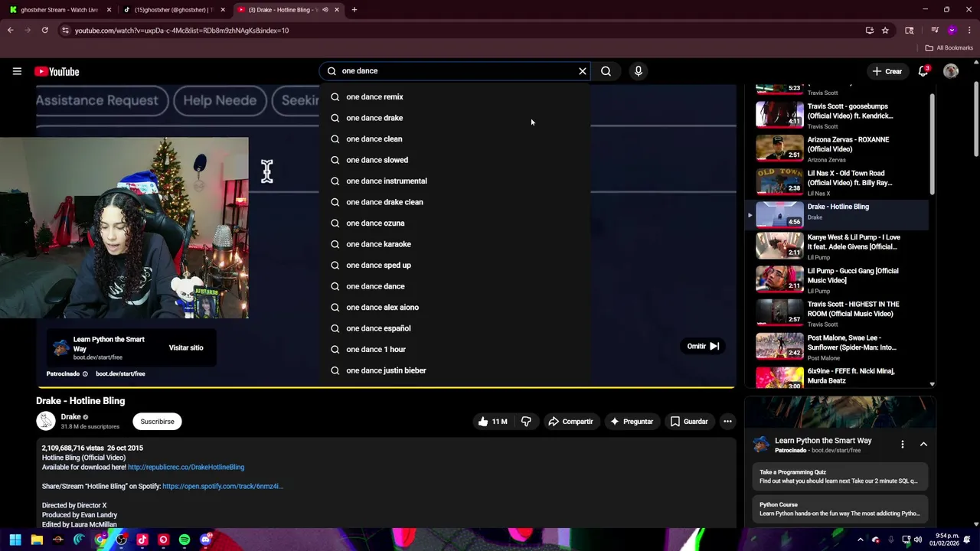Screen dimensions: 980x551
Task: Select suggestion one dance 1 hour
Action: (x=455, y=350)
